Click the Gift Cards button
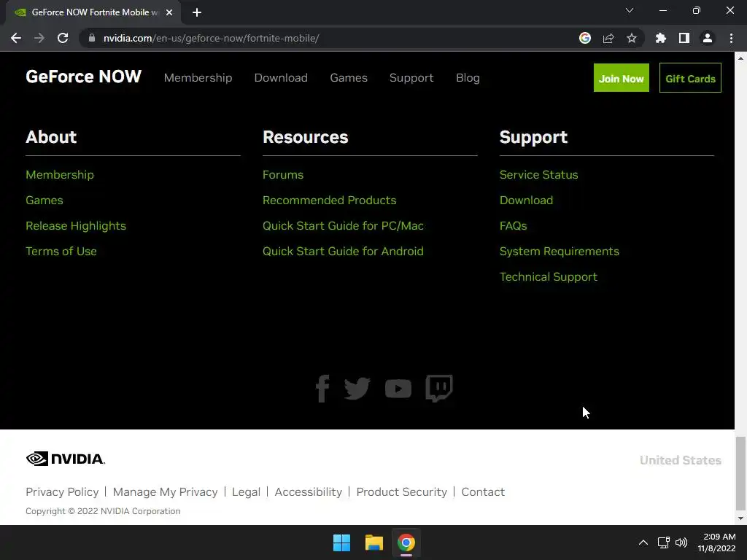 click(x=690, y=77)
